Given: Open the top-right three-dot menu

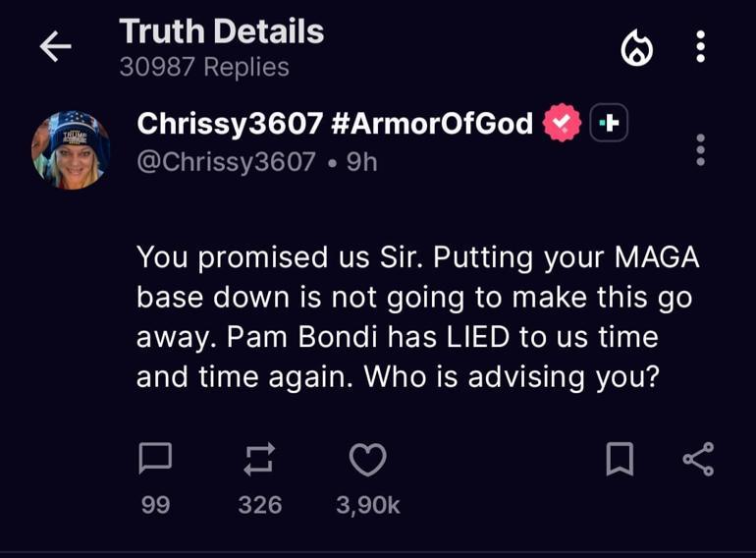Looking at the screenshot, I should [700, 46].
